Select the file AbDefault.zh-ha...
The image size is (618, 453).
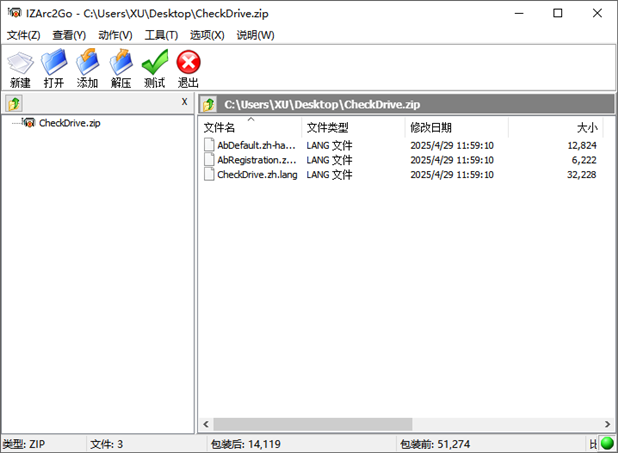click(x=256, y=145)
